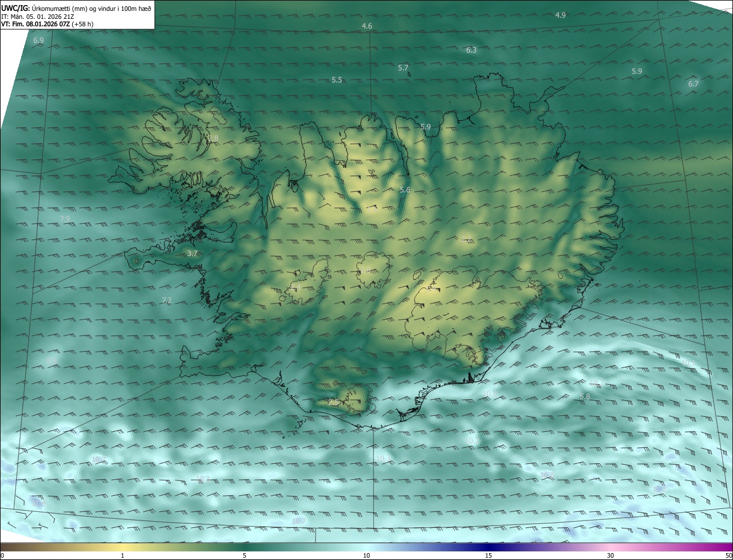Click the 7.9 value label on the map
This screenshot has height=560, width=733.
65,219
